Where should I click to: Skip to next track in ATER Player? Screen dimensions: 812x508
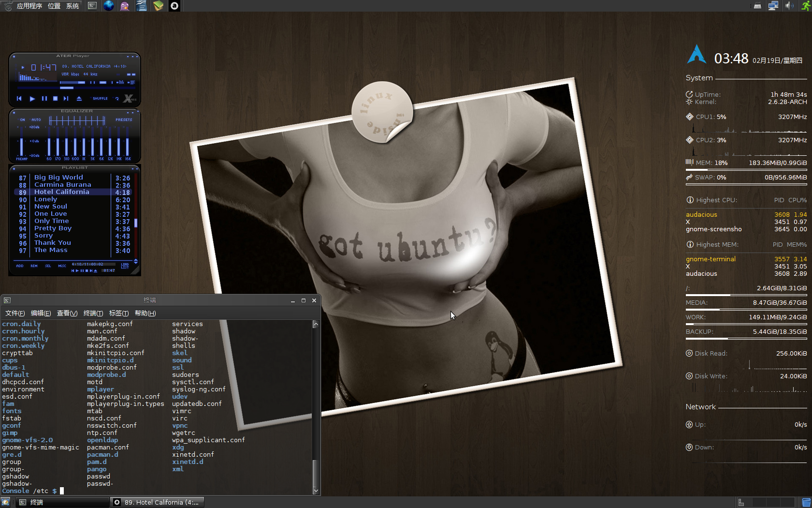coord(66,99)
